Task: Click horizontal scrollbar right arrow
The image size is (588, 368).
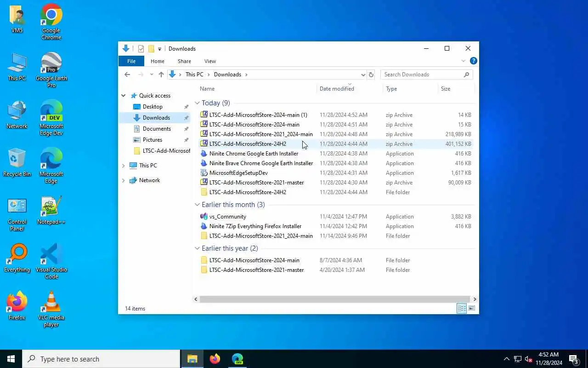Action: 475,299
